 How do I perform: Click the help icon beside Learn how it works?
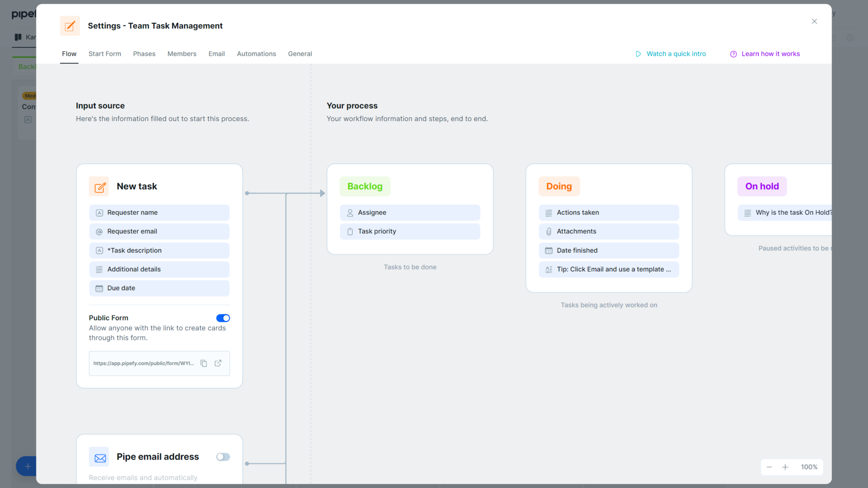pos(733,54)
